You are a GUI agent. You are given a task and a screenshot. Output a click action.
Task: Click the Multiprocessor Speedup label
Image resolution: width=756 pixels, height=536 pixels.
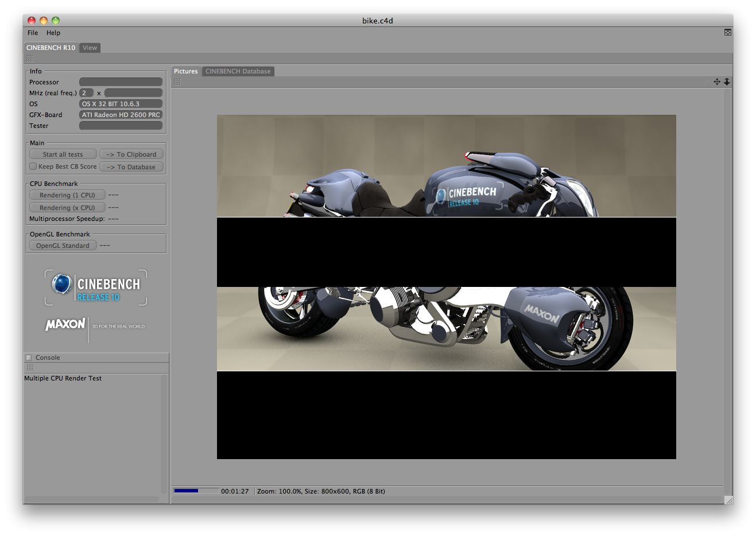67,219
